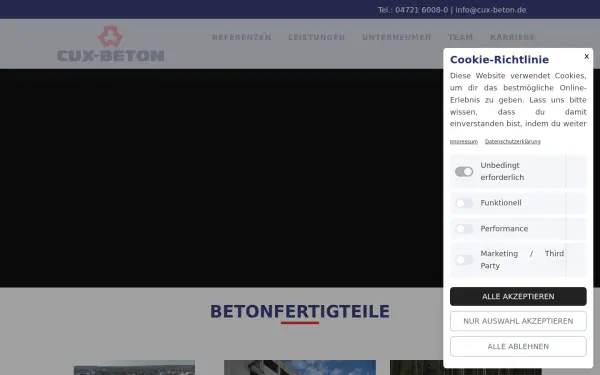Open the REFERENZEN menu item
600x375 pixels.
click(x=241, y=38)
